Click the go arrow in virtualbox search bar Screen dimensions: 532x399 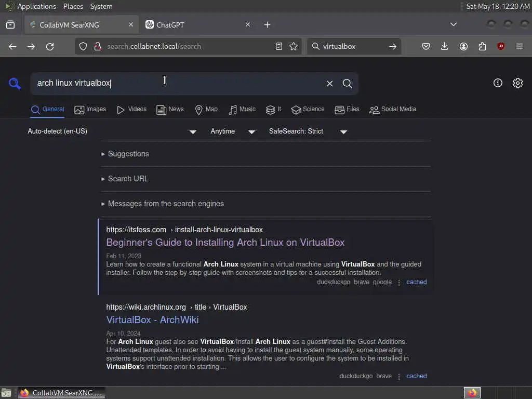pos(393,46)
